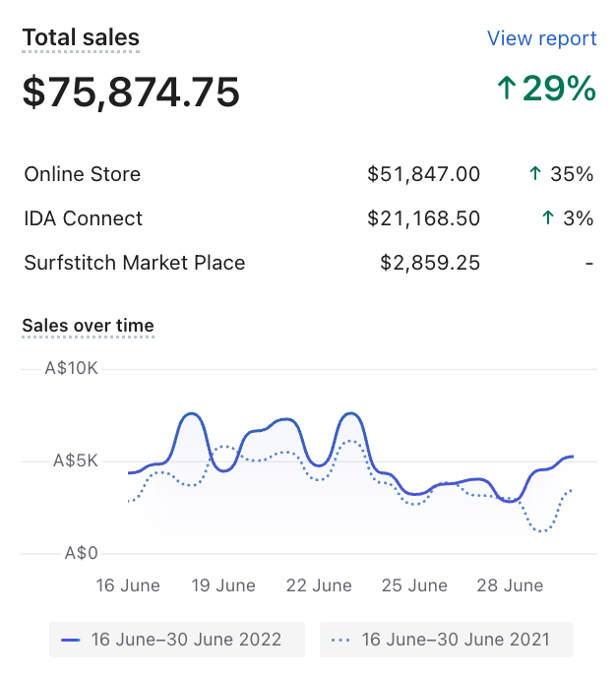Click the 28 June axis label
616x676 pixels.
(x=510, y=585)
